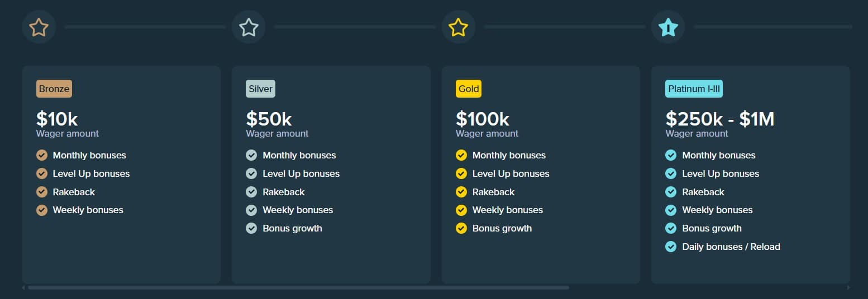Click the horizontal scrollbar thumb
Viewport: 868px width, 299px height.
coord(298,288)
